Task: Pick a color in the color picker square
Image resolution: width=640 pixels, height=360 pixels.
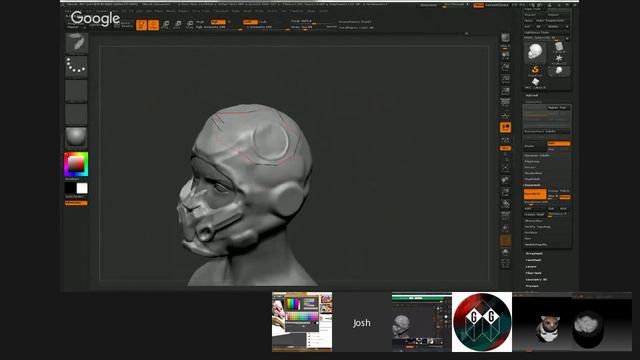Action: click(76, 164)
